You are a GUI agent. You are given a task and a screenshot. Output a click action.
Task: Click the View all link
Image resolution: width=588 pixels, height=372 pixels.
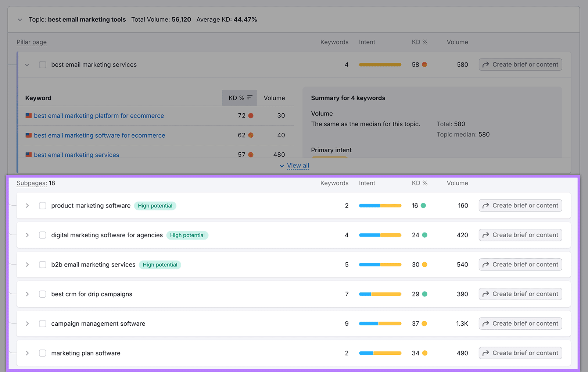pyautogui.click(x=298, y=165)
